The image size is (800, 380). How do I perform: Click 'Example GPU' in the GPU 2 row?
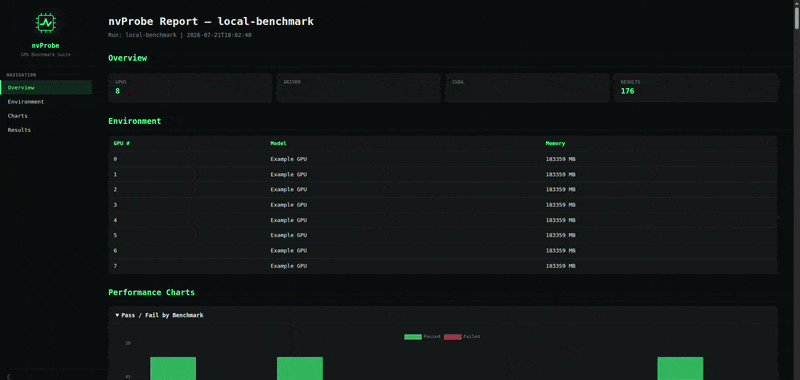coord(289,190)
